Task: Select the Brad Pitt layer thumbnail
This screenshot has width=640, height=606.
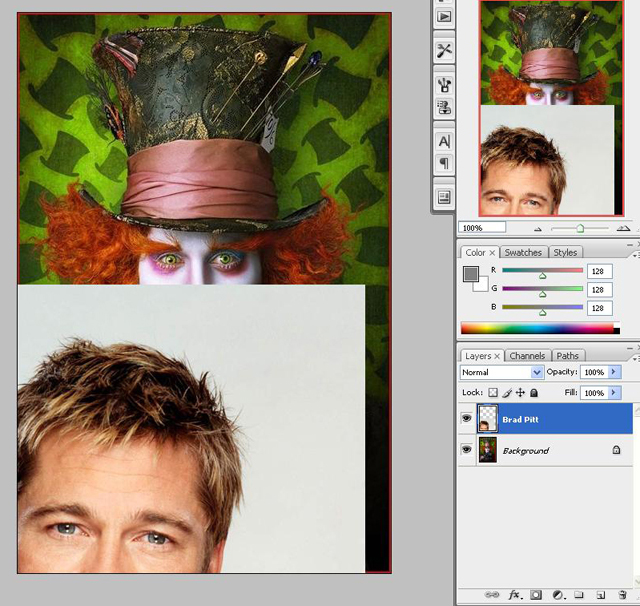Action: pyautogui.click(x=488, y=418)
